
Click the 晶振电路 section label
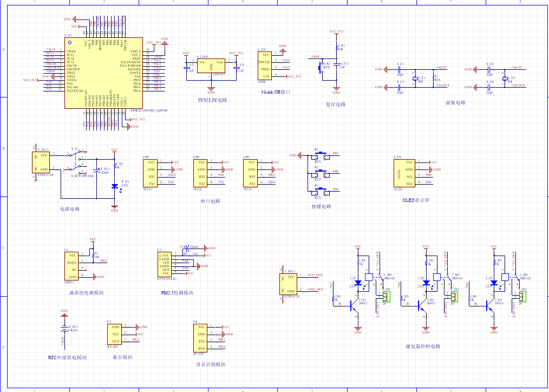455,103
